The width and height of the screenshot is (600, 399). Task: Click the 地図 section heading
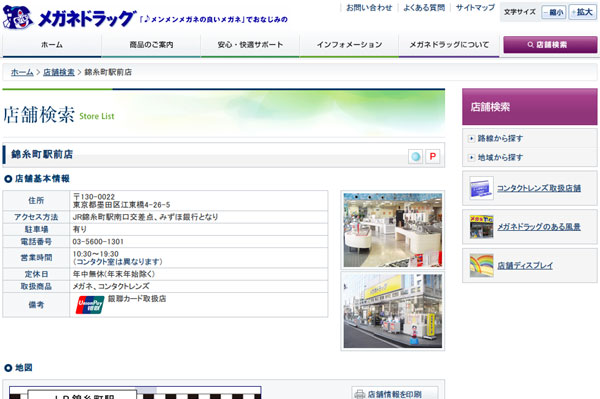tap(24, 368)
